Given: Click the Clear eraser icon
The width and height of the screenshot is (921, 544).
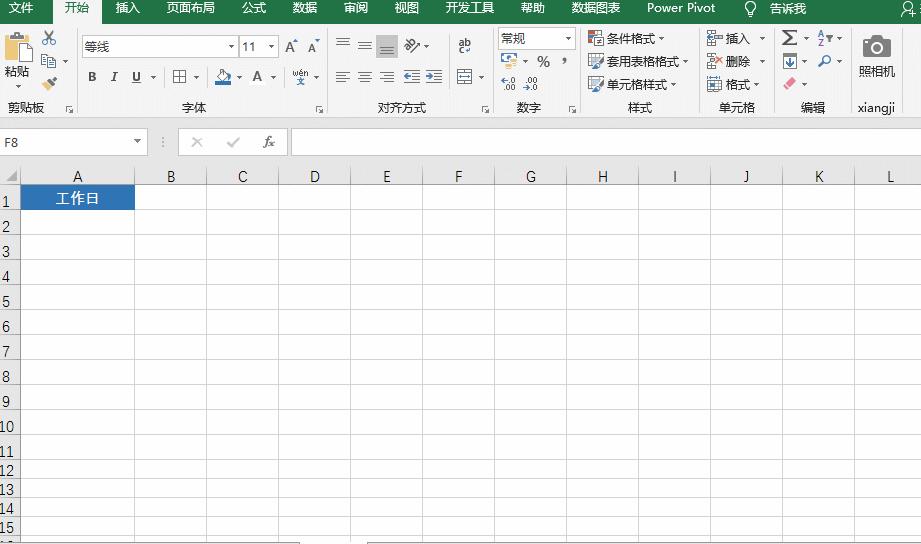Looking at the screenshot, I should pos(789,84).
